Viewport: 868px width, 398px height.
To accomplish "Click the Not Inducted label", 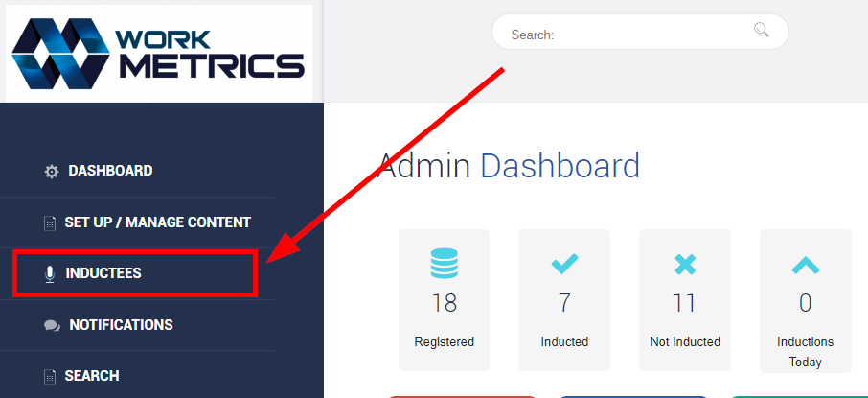I will tap(685, 342).
